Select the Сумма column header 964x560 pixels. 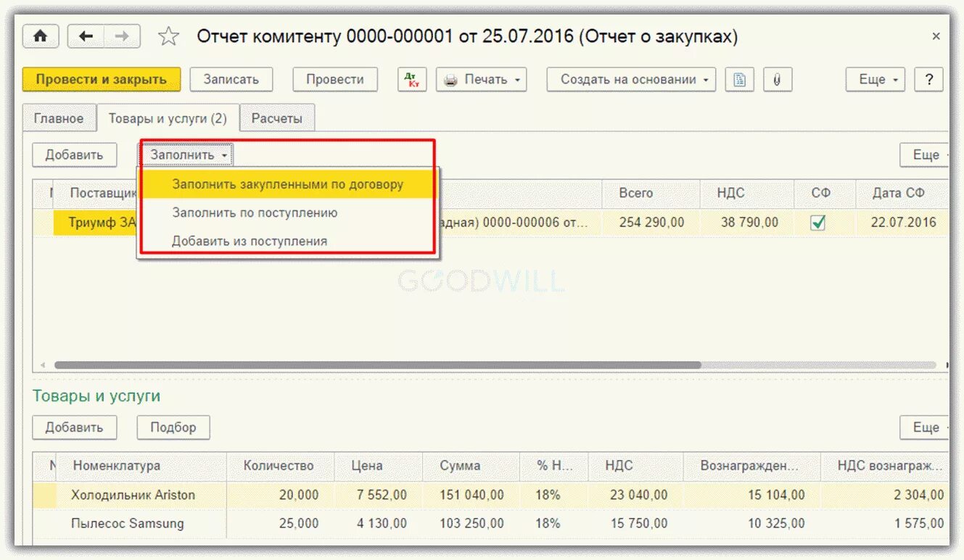pos(471,466)
